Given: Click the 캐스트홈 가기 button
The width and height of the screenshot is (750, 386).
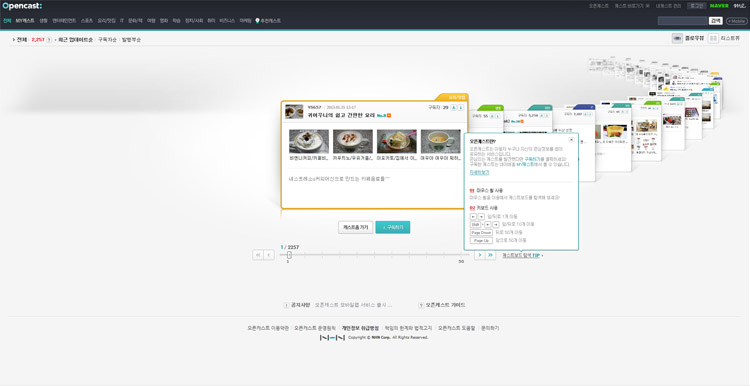Looking at the screenshot, I should [x=355, y=227].
